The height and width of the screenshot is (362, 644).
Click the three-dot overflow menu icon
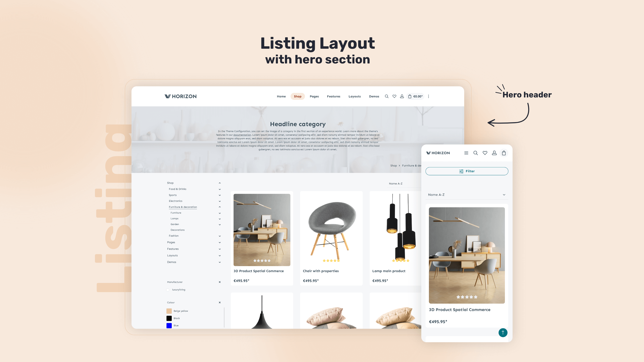(x=428, y=96)
